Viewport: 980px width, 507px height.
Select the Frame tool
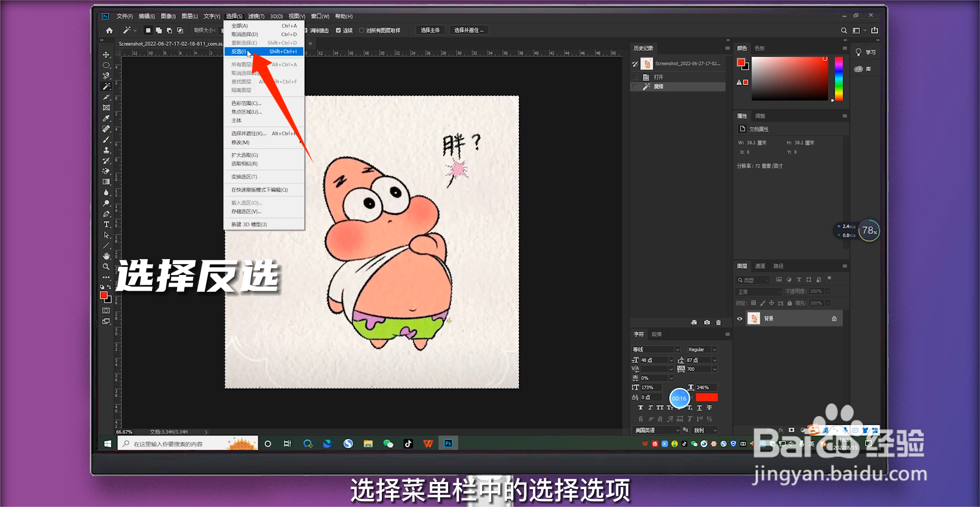coord(106,108)
